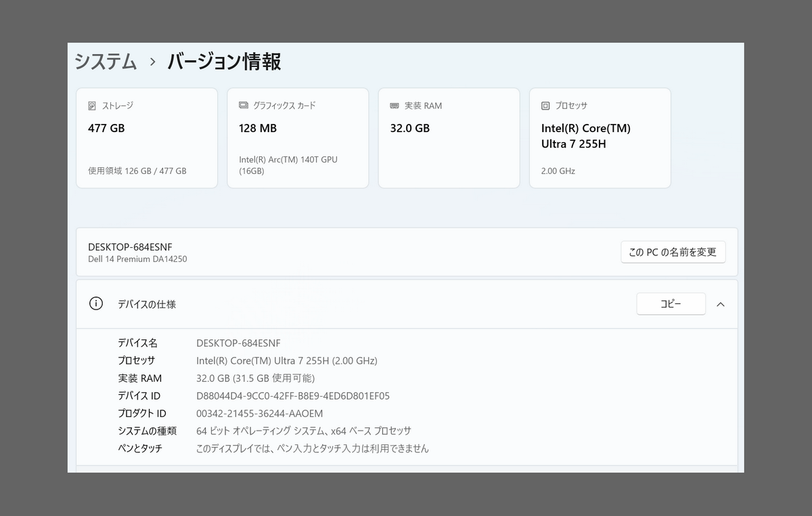Open the 477 GB storage value
The width and height of the screenshot is (812, 516).
[106, 128]
